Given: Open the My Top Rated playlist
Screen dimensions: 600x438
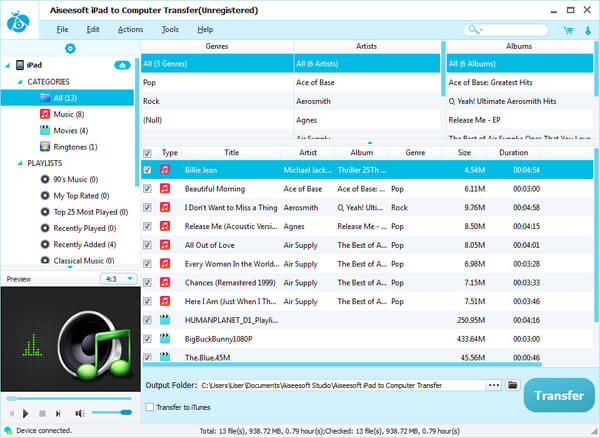Looking at the screenshot, I should tap(81, 196).
